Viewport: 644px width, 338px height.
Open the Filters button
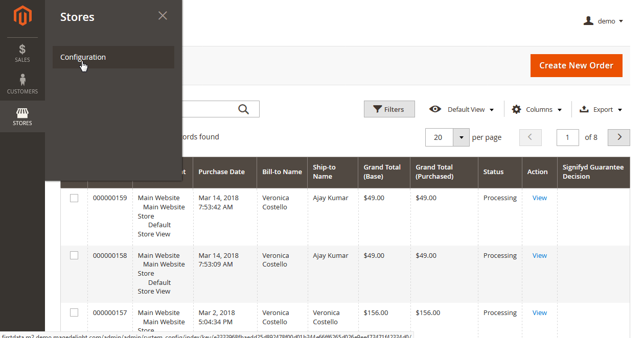(x=389, y=109)
